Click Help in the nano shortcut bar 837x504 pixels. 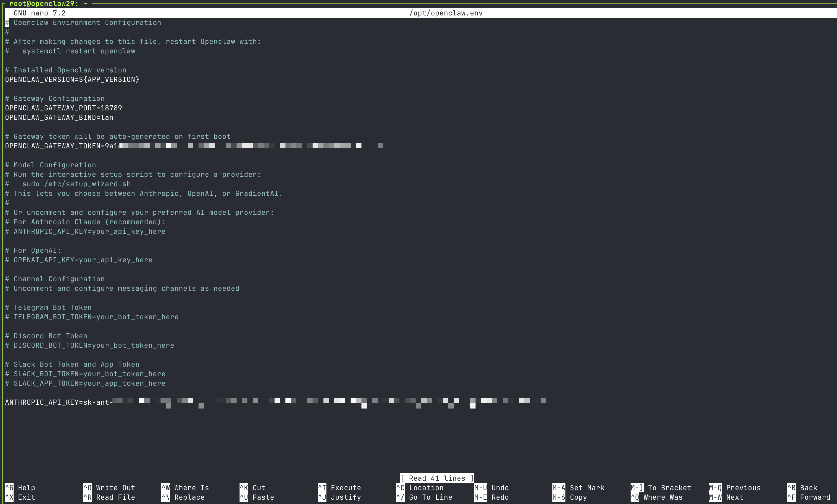(x=26, y=487)
